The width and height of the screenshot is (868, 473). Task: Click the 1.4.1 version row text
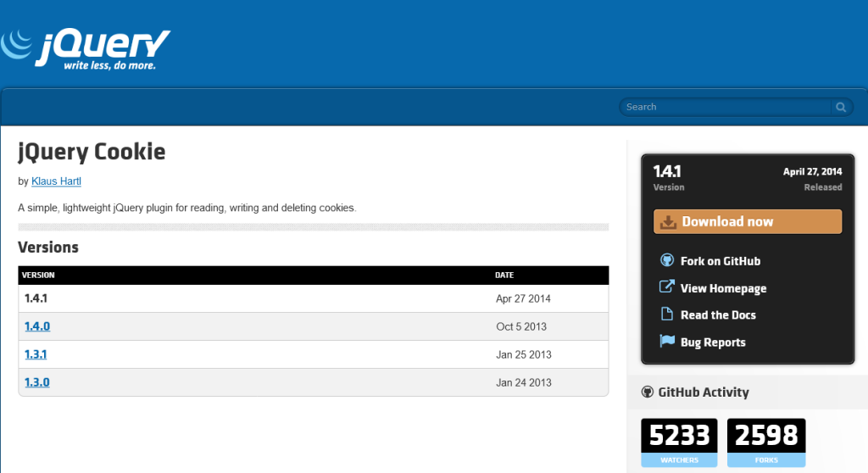[36, 298]
